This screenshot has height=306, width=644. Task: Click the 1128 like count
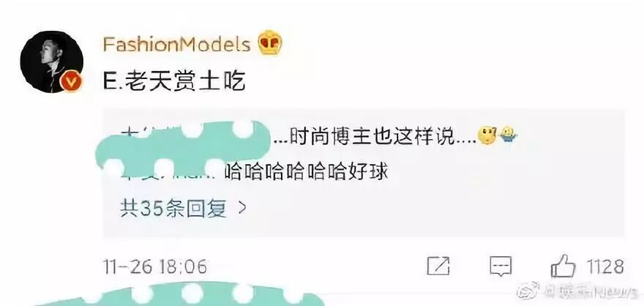605,266
